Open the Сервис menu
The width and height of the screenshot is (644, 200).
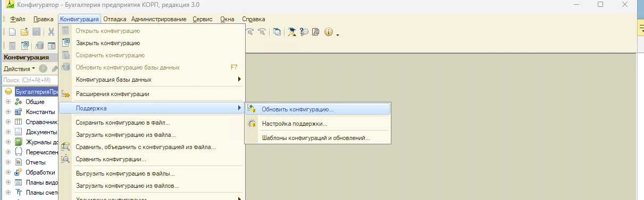[x=203, y=19]
